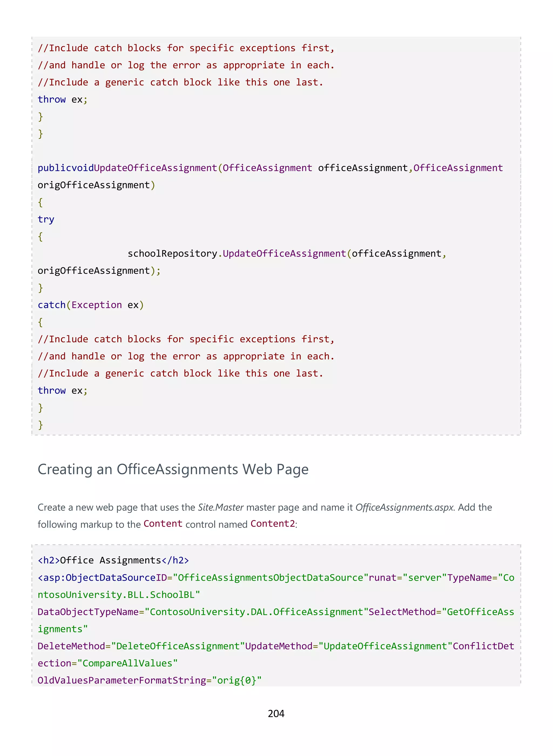553x756 pixels.
Task: Click the '<h2>Office Assignments</h2>' markup line
Action: 113,560
